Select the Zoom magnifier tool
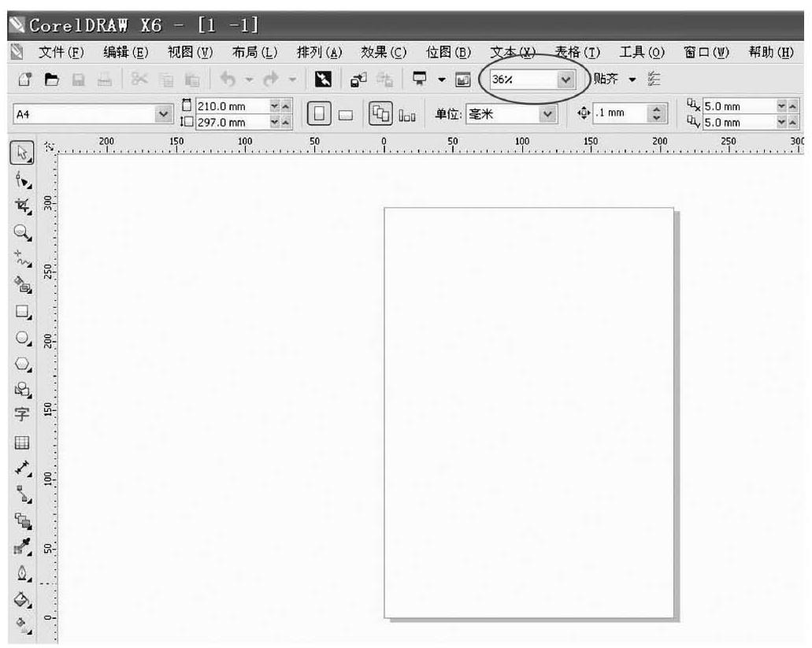Screen dimensions: 812x648 22,231
